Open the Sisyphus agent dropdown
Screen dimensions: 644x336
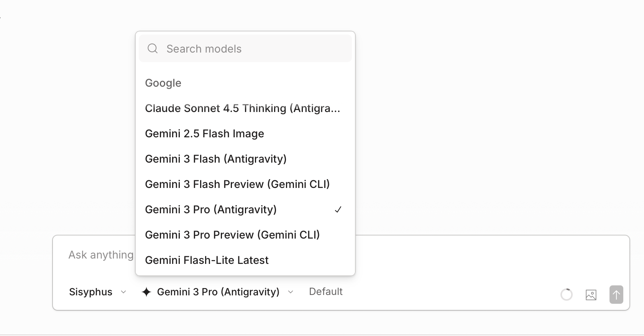[97, 292]
